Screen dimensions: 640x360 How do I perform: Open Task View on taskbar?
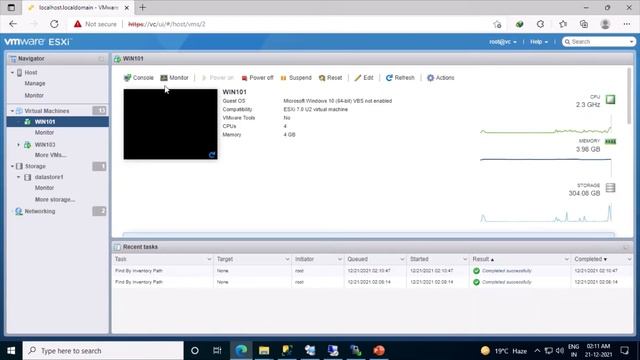click(x=217, y=351)
